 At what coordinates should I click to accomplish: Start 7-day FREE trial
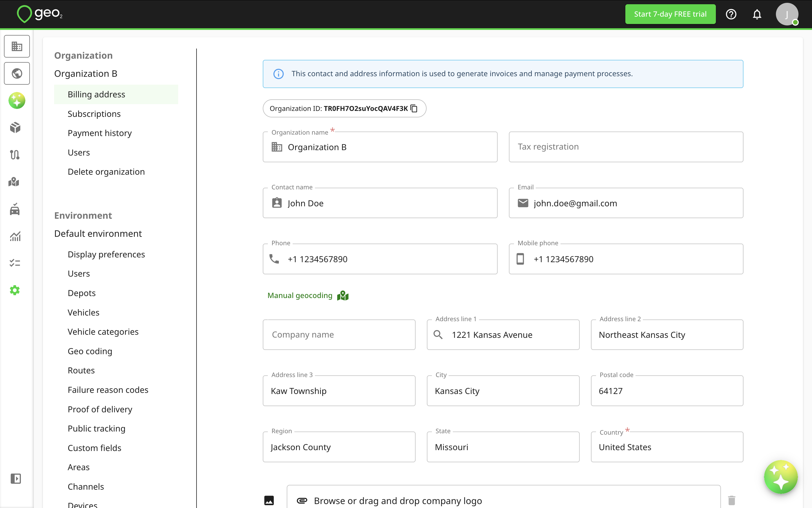click(x=670, y=14)
